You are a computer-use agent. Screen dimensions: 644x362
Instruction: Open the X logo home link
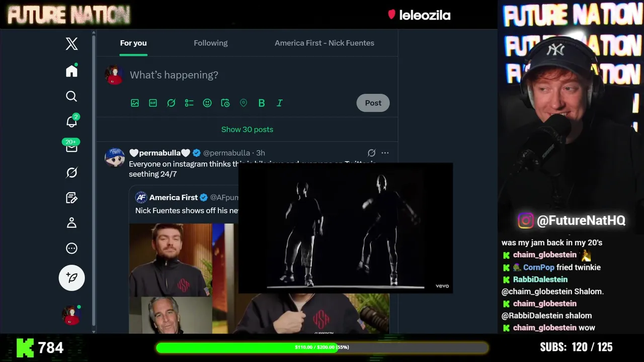pos(72,44)
